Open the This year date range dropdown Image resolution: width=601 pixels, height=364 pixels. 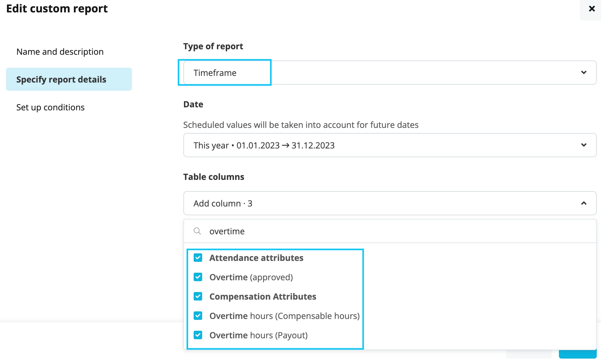click(390, 145)
